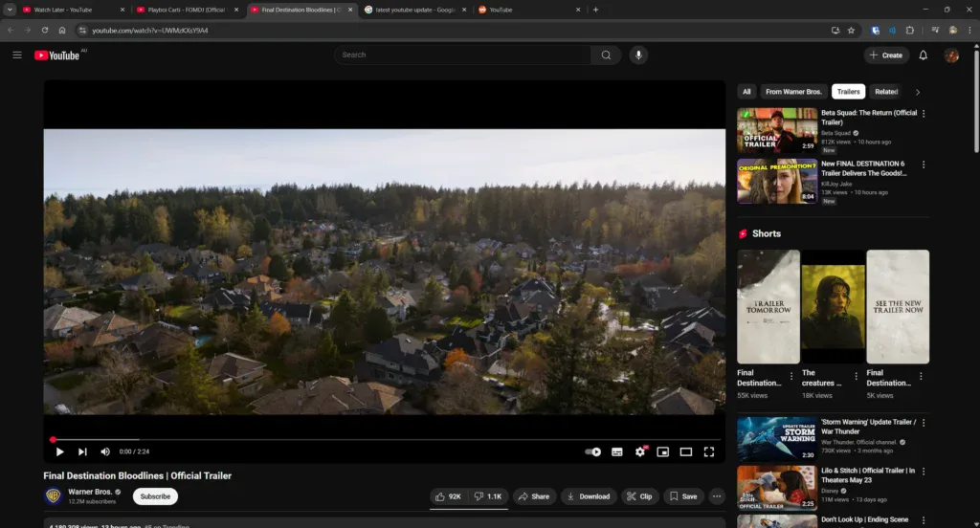980x528 pixels.
Task: Share this video
Action: click(x=534, y=496)
